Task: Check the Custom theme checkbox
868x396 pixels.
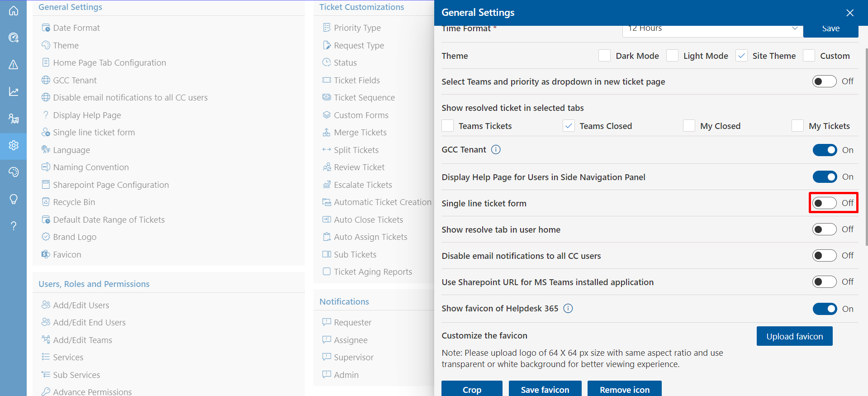Action: [809, 56]
